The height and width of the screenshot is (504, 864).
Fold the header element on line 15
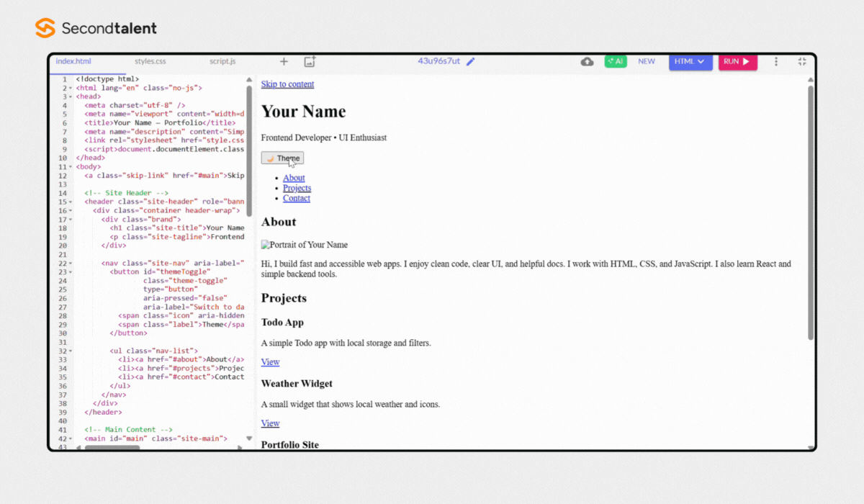tap(70, 202)
